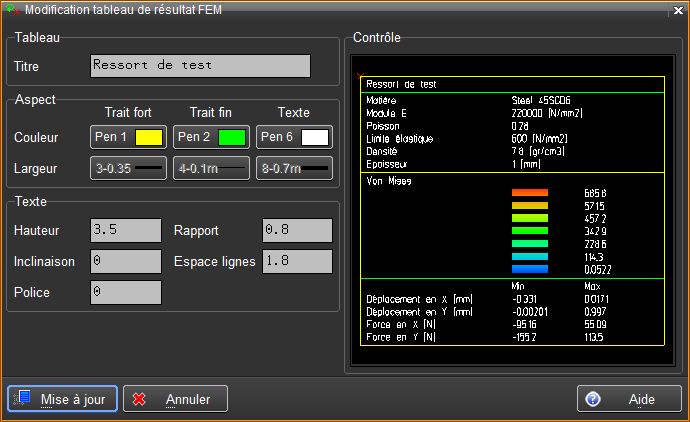Select the Police font number field
Viewport: 690px width, 422px height.
[x=125, y=292]
